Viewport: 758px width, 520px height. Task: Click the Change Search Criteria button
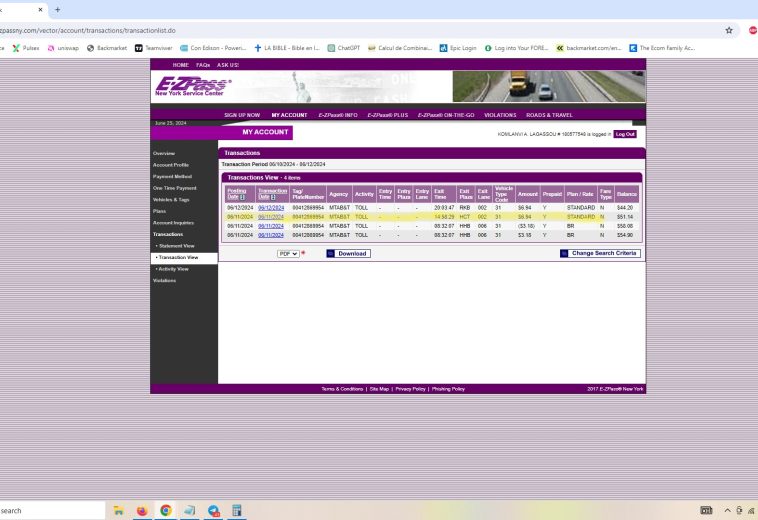(600, 254)
